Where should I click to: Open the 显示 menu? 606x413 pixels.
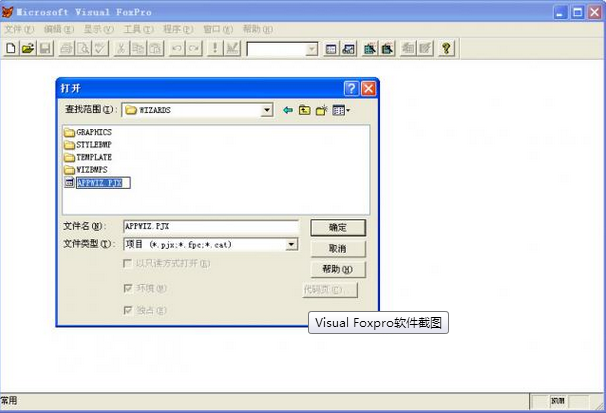coord(99,29)
